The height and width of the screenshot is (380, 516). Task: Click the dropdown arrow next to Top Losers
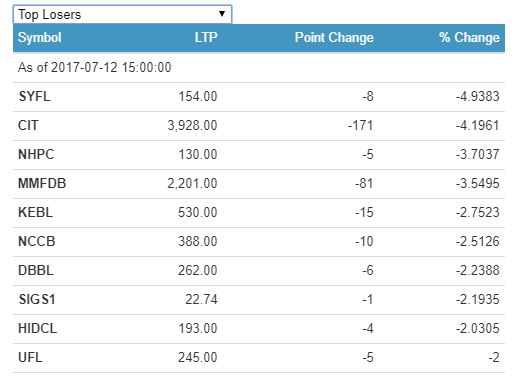[x=222, y=14]
